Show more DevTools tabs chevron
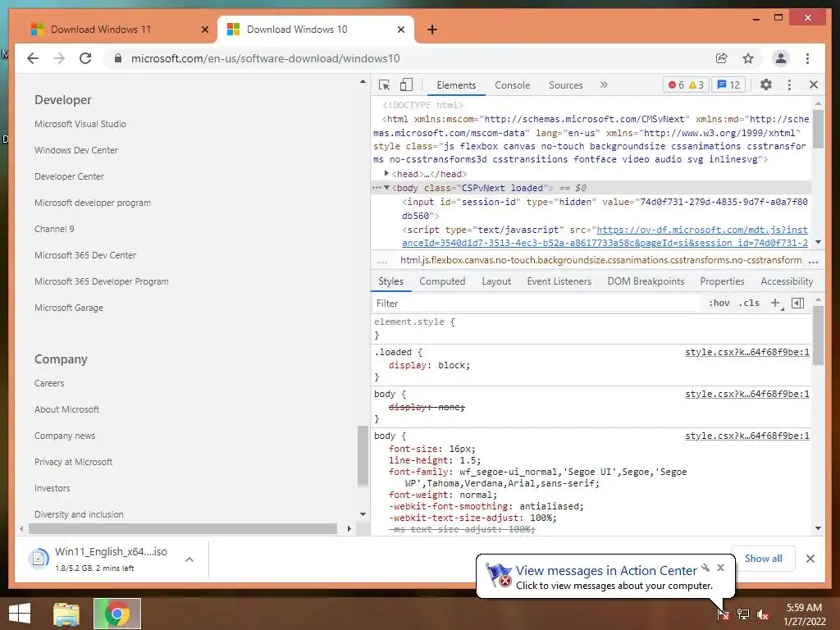Image resolution: width=840 pixels, height=630 pixels. click(x=604, y=84)
